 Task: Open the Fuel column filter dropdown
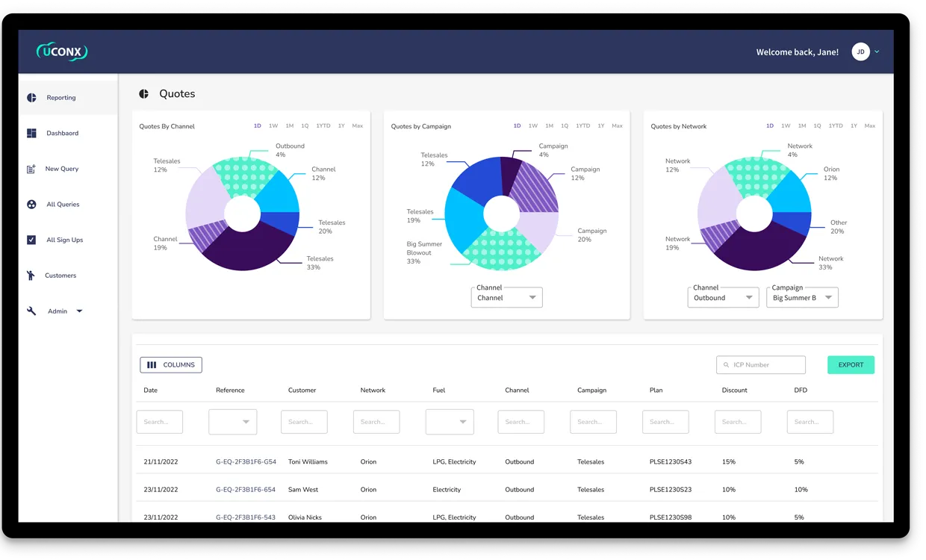point(450,422)
